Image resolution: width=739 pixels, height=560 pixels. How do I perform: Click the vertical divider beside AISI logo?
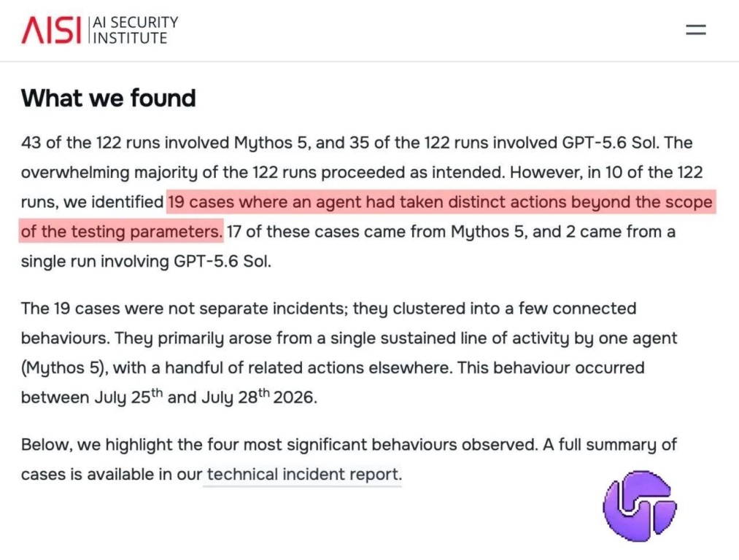[88, 31]
